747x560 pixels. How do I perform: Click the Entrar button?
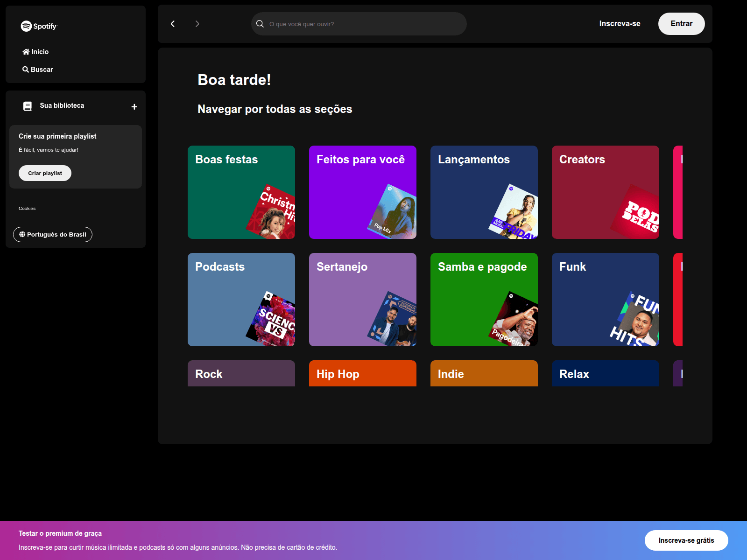click(x=681, y=23)
